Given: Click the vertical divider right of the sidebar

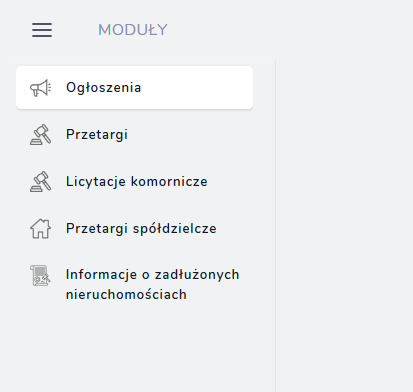Looking at the screenshot, I should point(275,226).
